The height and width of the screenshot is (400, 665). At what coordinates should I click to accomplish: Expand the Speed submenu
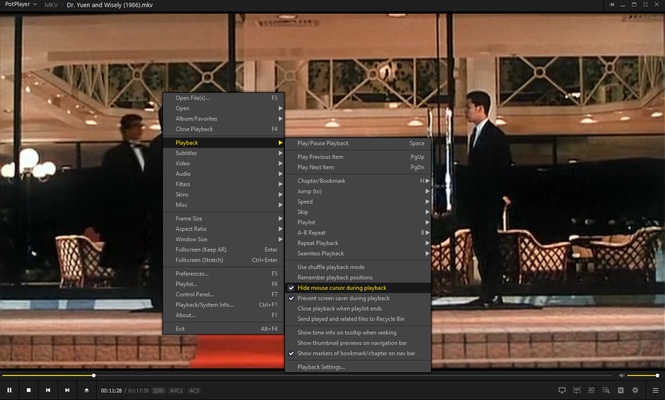(358, 201)
